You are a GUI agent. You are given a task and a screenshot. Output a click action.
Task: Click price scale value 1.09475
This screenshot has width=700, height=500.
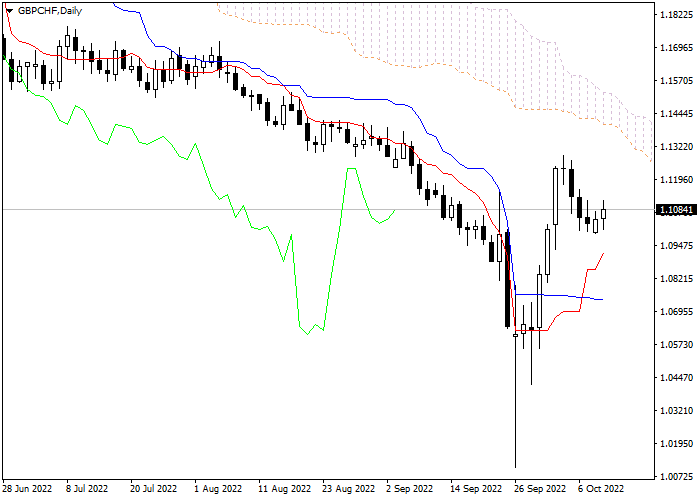tap(676, 246)
